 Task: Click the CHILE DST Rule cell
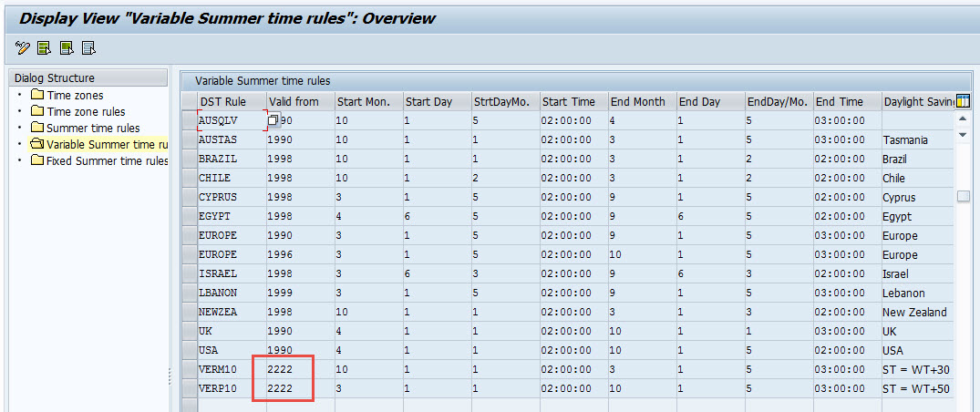[232, 178]
